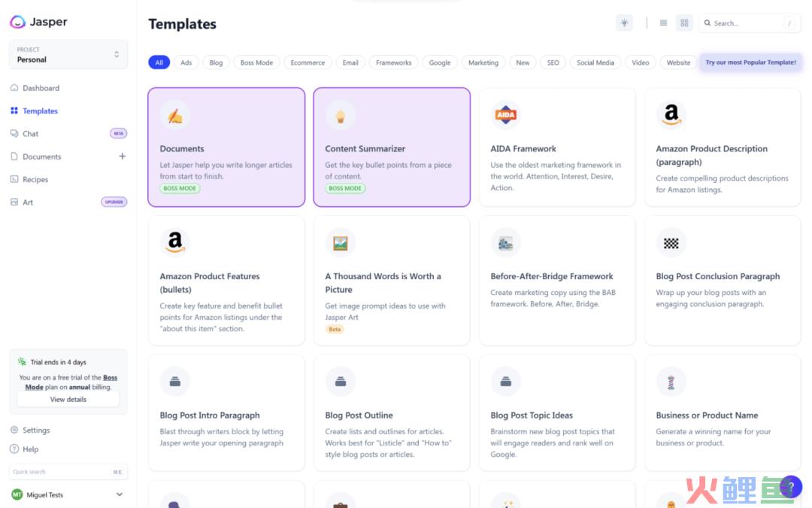This screenshot has height=508, width=812.
Task: Filter templates by Marketing
Action: [483, 62]
